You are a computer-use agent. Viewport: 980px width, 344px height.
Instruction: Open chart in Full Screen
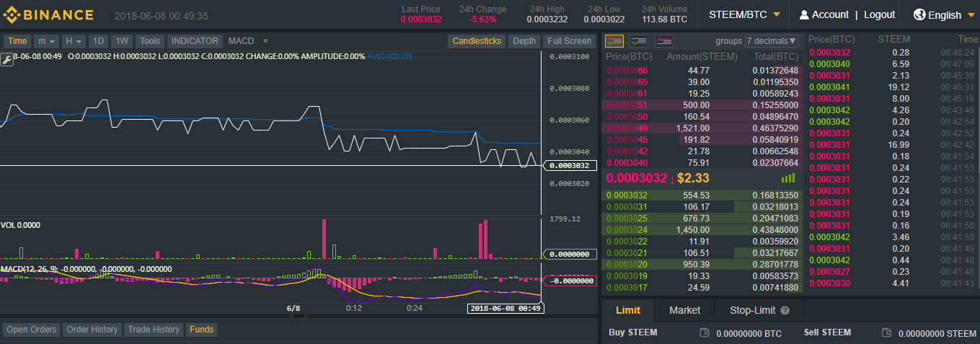[x=568, y=41]
